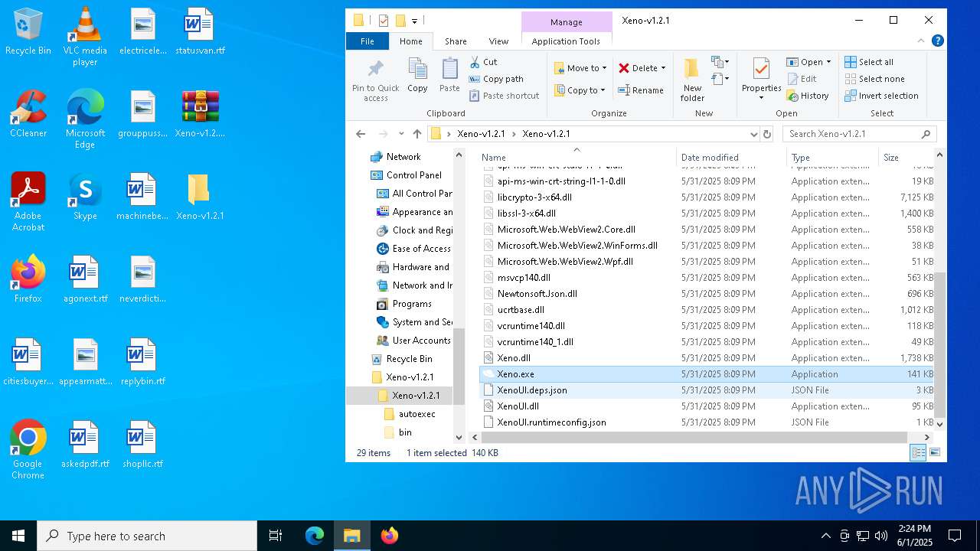Screen dimensions: 980x551
Task: Sort by the Name column header
Action: click(x=577, y=157)
